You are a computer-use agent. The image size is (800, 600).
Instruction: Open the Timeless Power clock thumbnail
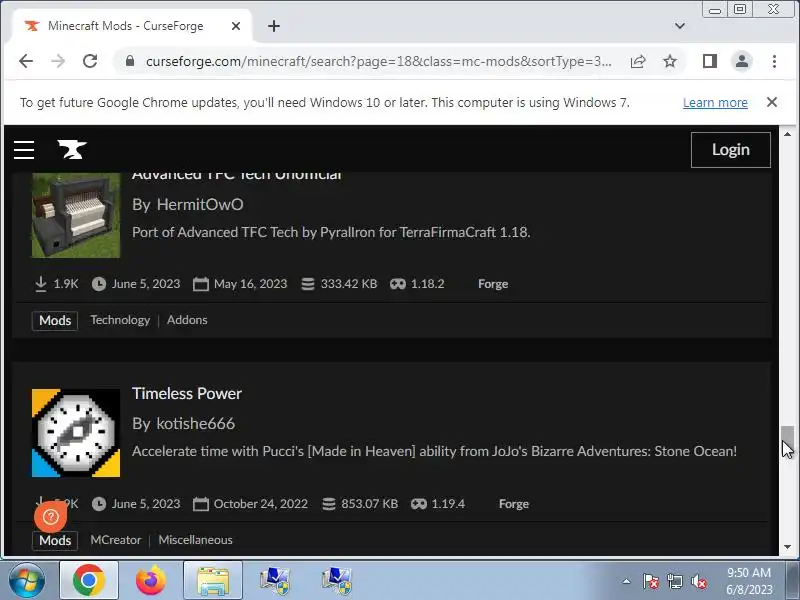[x=76, y=433]
